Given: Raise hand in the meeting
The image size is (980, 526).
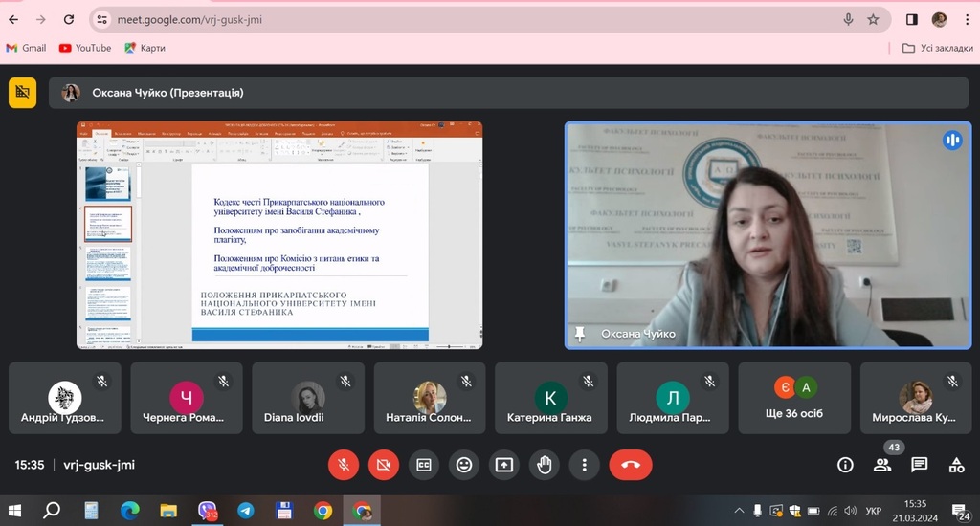Looking at the screenshot, I should tap(545, 465).
